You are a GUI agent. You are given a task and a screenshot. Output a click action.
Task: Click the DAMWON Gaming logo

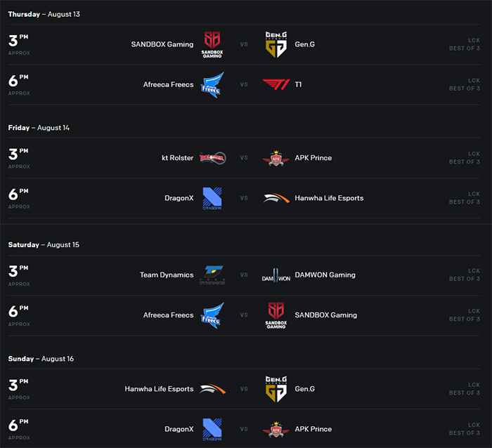[276, 275]
